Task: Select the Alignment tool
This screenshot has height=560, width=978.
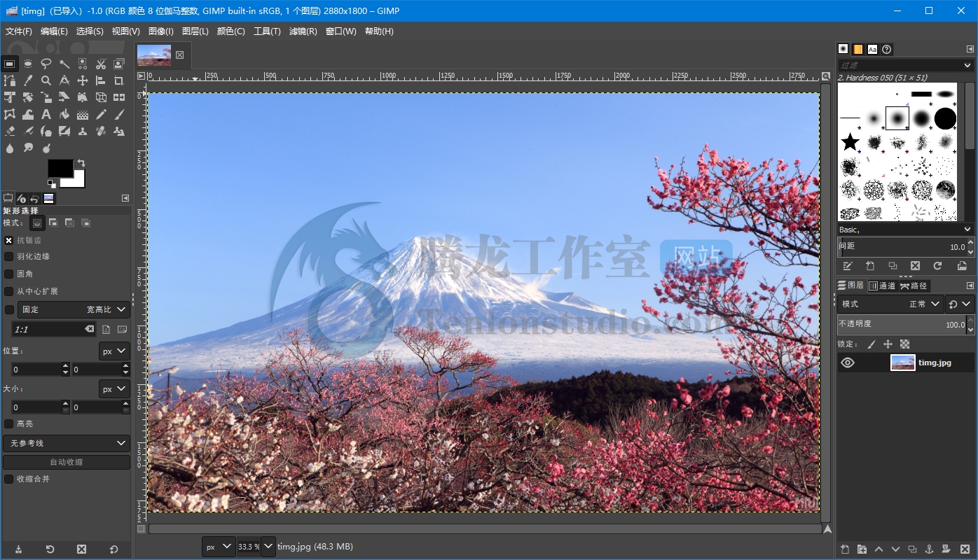Action: point(101,80)
